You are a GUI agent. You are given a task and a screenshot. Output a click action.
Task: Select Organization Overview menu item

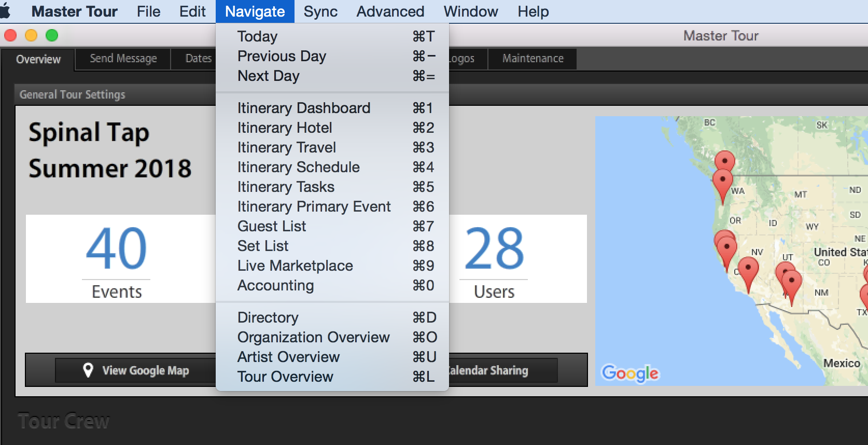332,337
